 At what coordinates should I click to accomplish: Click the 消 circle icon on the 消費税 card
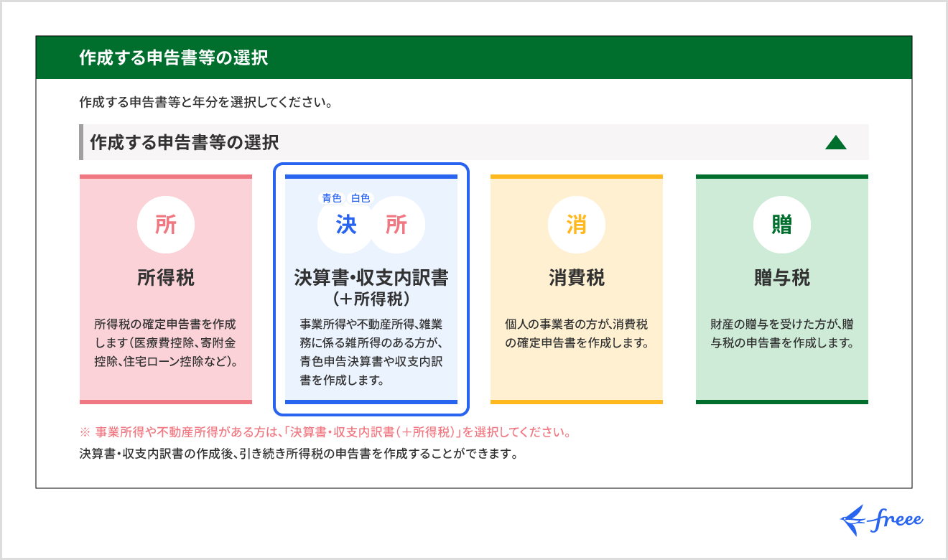pos(577,224)
